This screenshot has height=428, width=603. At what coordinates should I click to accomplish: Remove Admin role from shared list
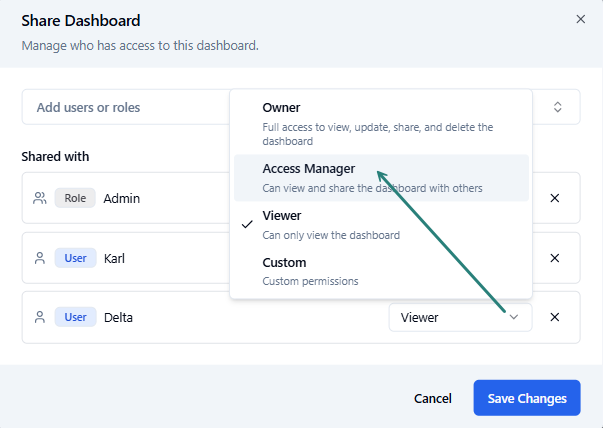[555, 198]
